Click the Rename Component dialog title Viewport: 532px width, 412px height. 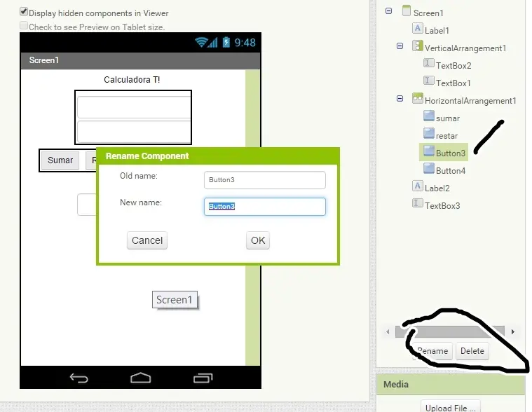147,156
